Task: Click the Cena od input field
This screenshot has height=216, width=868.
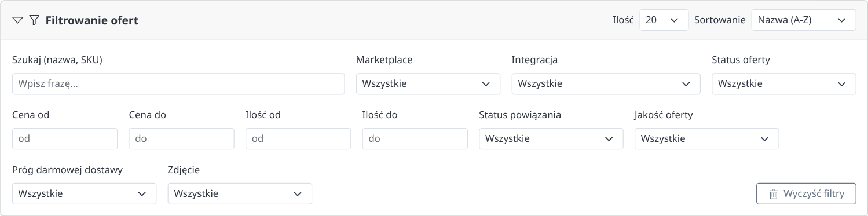Action: tap(65, 139)
